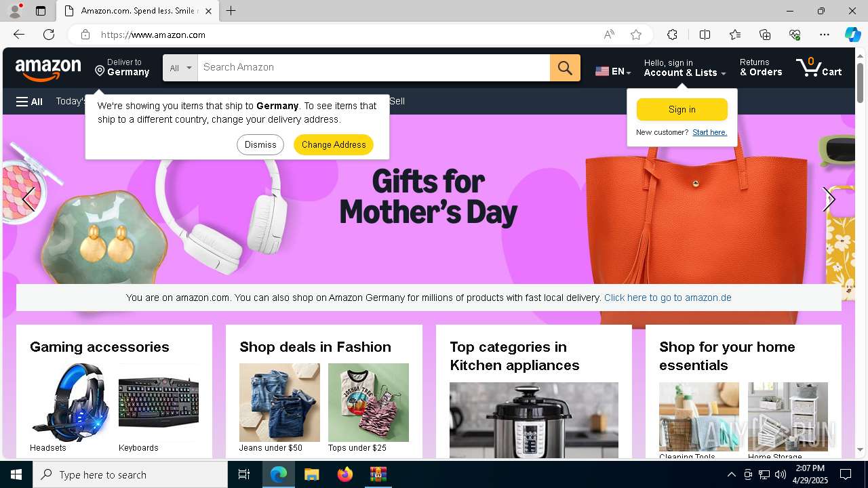868x488 pixels.
Task: Dismiss the Germany shipping notice
Action: pos(260,144)
